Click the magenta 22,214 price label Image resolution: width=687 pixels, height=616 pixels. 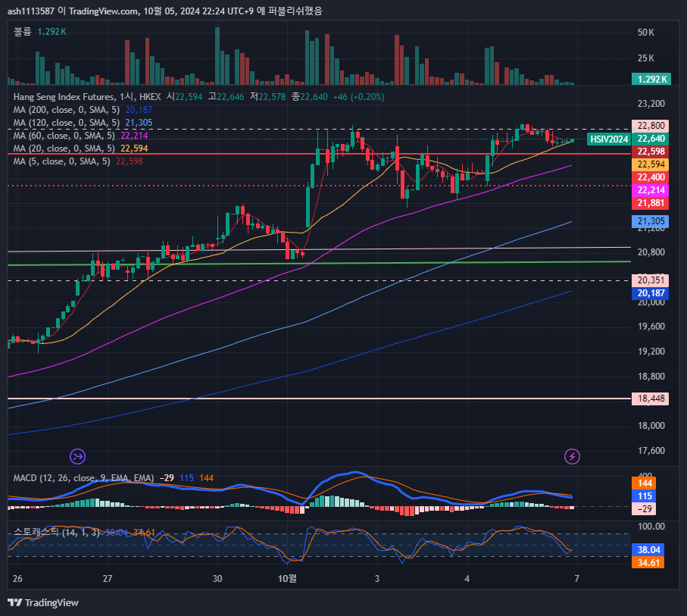click(x=651, y=190)
